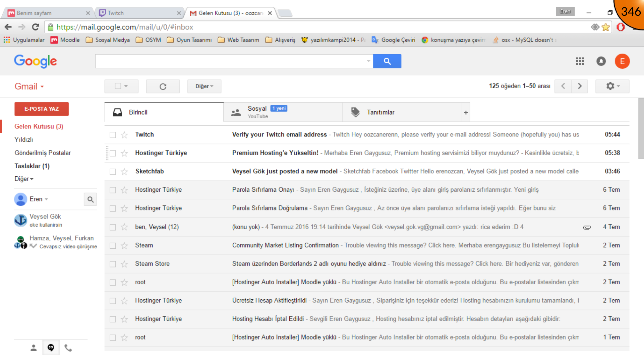644x362 pixels.
Task: Open the Eren chat status dropdown
Action: [x=39, y=199]
